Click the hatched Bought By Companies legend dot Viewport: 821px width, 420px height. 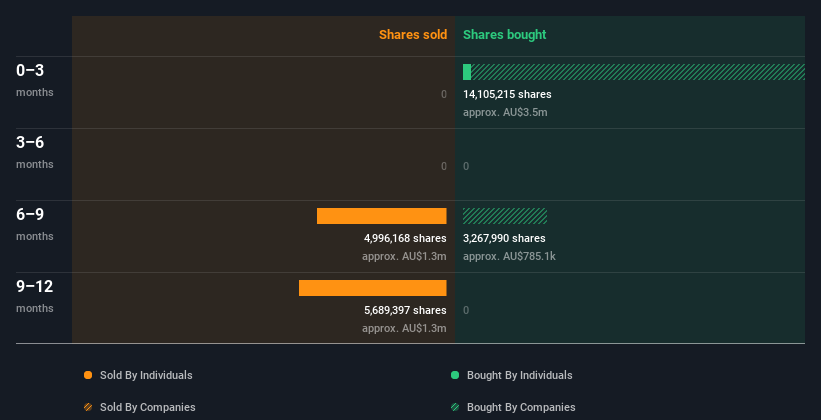[x=455, y=407]
